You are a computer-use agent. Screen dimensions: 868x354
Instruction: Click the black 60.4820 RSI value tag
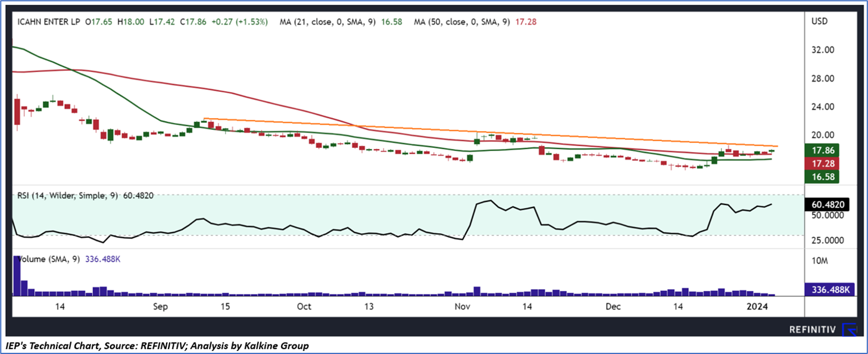pos(827,204)
